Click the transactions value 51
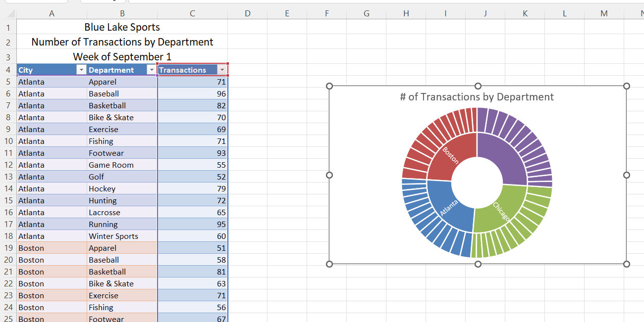The width and height of the screenshot is (644, 322). pyautogui.click(x=192, y=248)
